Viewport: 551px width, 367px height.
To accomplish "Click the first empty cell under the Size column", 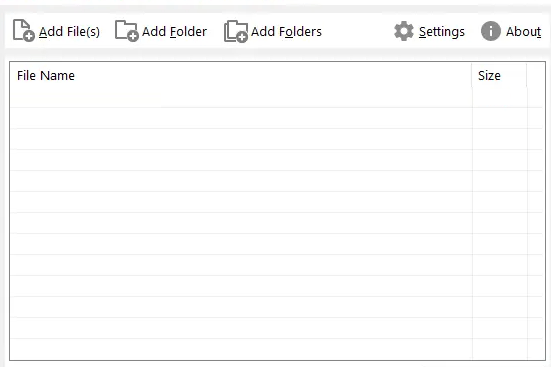I will coord(500,97).
